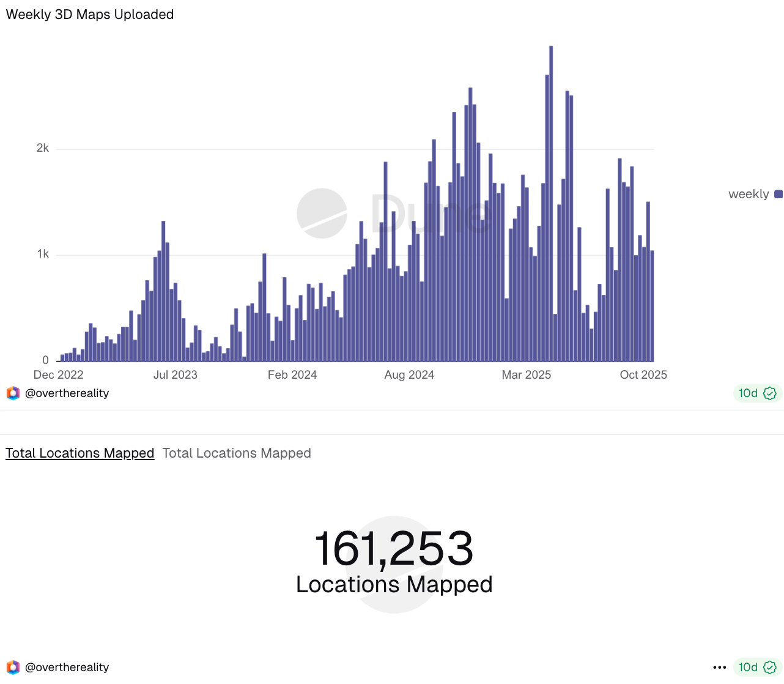Click the 161,253 counter value
784x684 pixels.
click(394, 549)
